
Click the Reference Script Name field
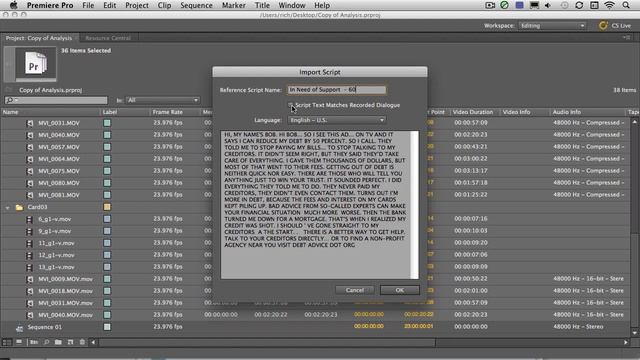pos(336,89)
